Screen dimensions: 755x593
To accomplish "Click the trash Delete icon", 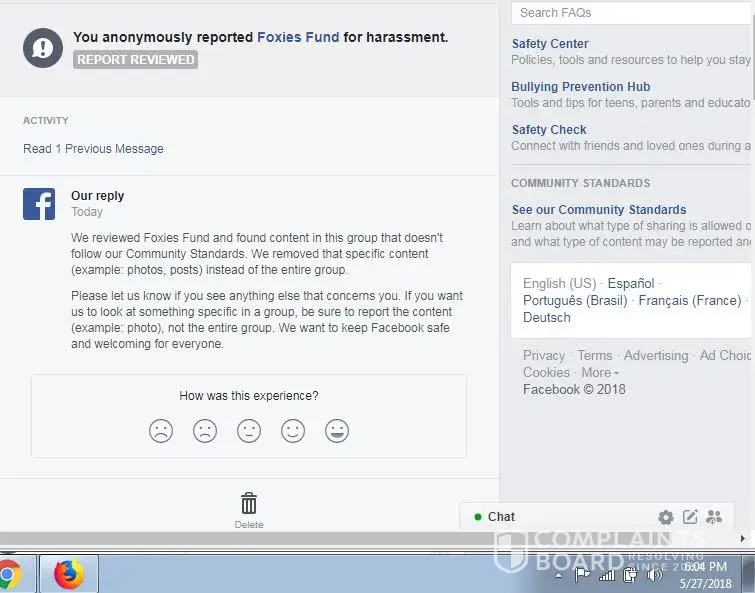I will tap(249, 503).
